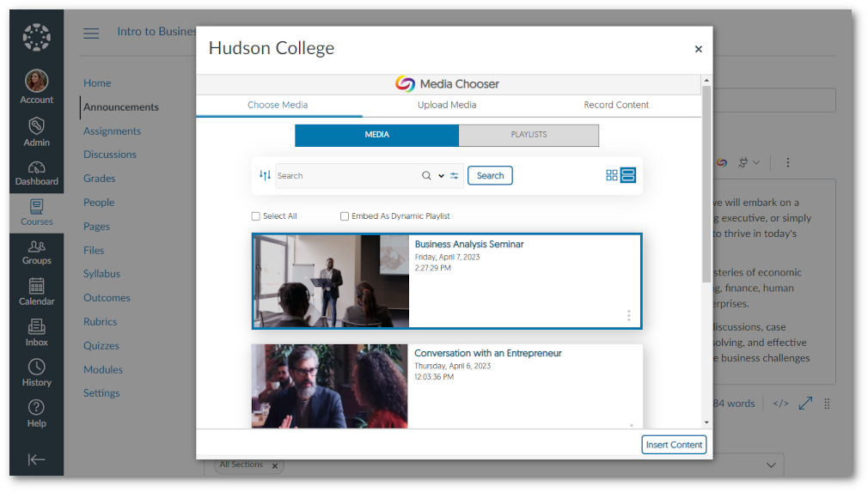The image size is (868, 492).
Task: Close the Hudson College dialog
Action: click(x=699, y=49)
